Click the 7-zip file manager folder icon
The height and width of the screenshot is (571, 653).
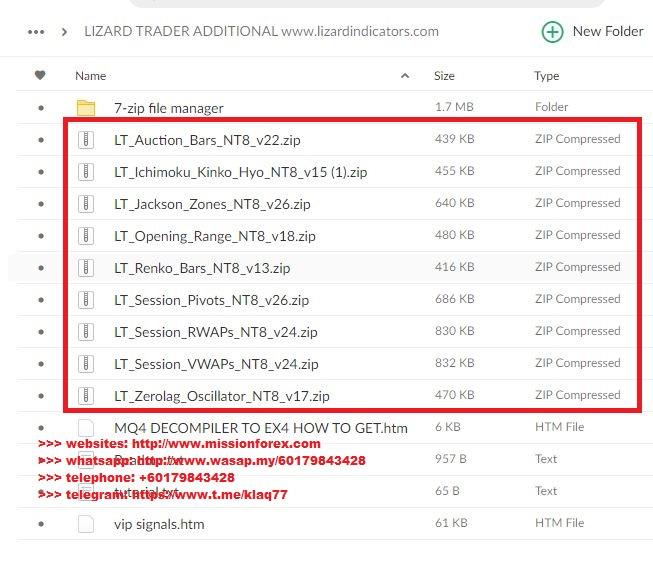point(86,108)
